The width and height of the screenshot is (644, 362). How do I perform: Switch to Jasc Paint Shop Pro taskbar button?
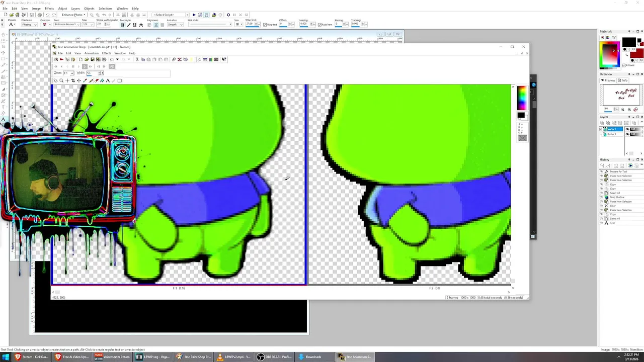[x=193, y=357]
